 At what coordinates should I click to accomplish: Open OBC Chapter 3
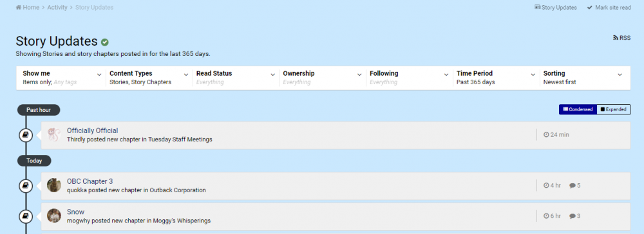[x=90, y=181]
